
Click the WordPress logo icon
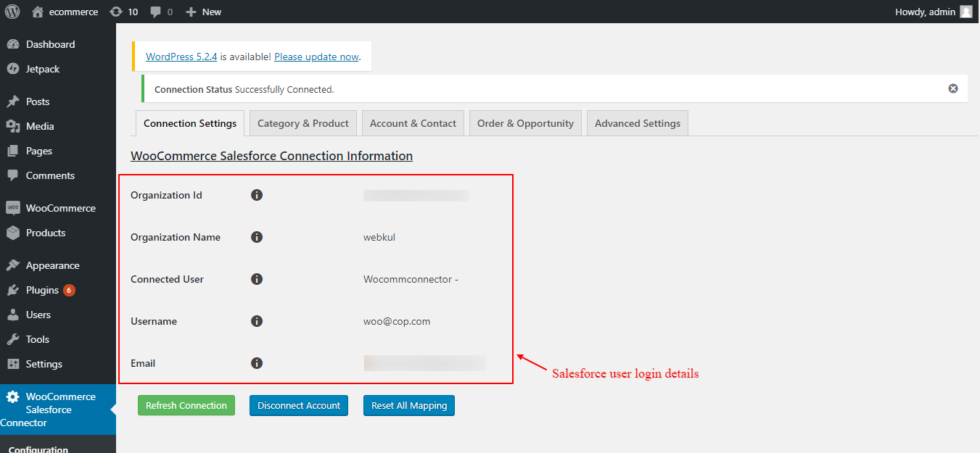pyautogui.click(x=12, y=12)
